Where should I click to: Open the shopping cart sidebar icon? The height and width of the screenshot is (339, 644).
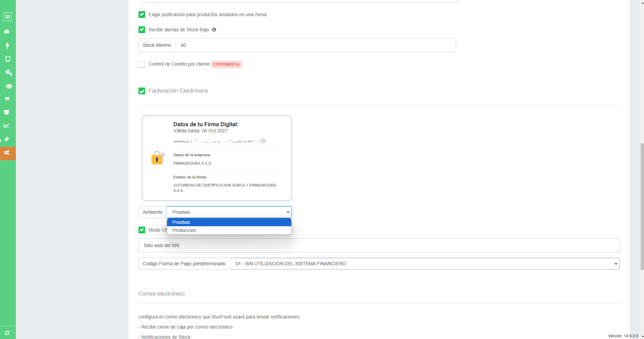coord(7,99)
